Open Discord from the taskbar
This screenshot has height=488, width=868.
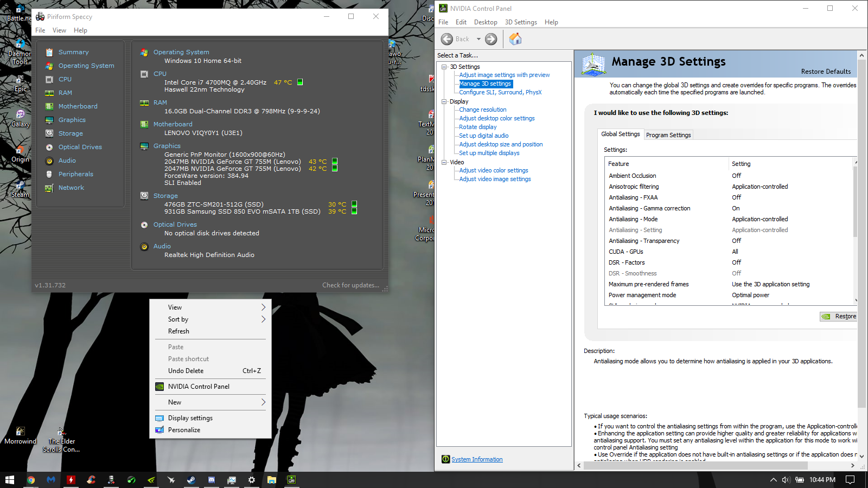tap(212, 480)
